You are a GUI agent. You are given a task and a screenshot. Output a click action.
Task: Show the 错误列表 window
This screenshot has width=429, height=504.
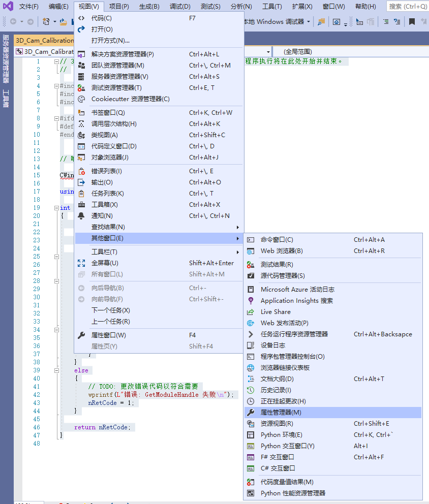[106, 171]
